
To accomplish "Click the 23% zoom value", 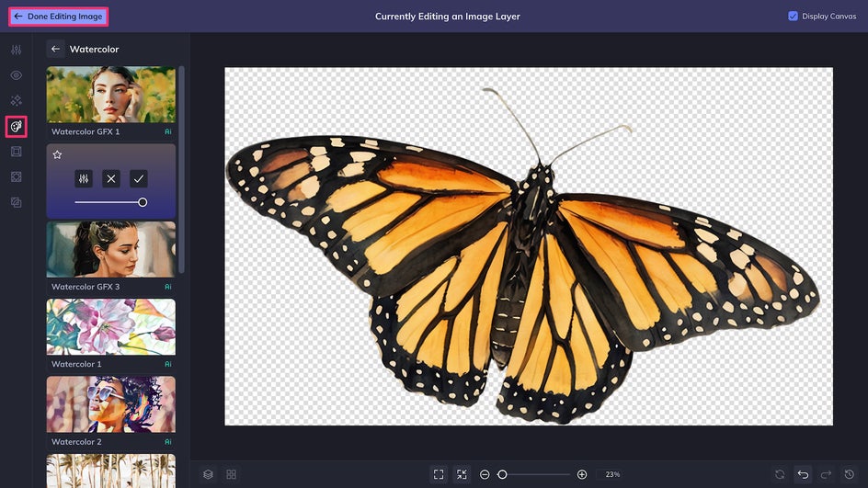I will point(612,475).
